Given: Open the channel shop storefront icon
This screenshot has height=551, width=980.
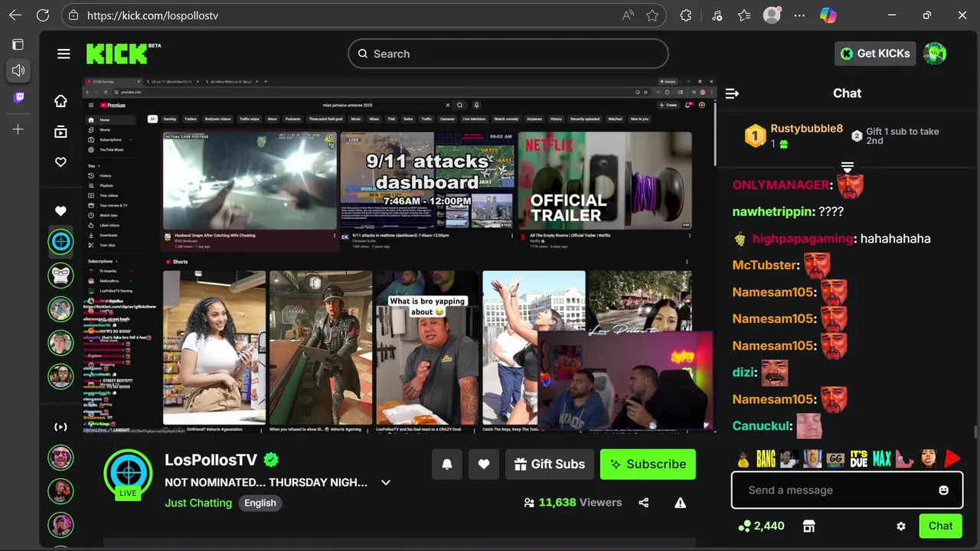Looking at the screenshot, I should point(808,526).
